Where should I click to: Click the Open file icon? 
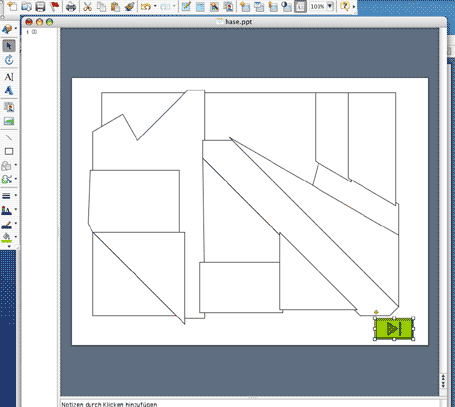coord(26,6)
